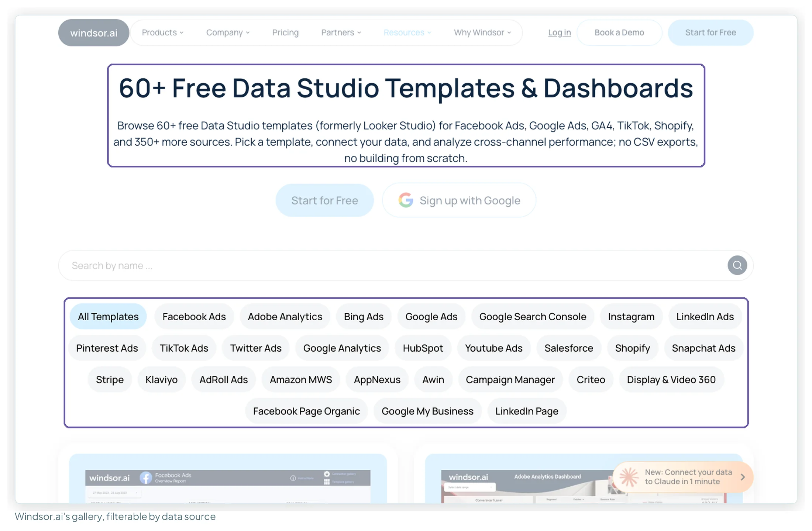Choose the Klaviyo filter
This screenshot has height=531, width=812.
coord(161,379)
